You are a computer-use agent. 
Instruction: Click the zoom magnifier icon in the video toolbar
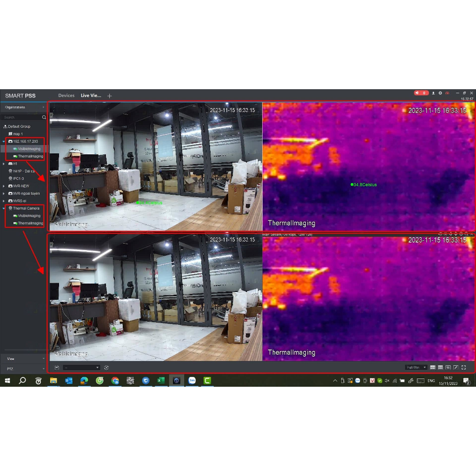pos(467,234)
